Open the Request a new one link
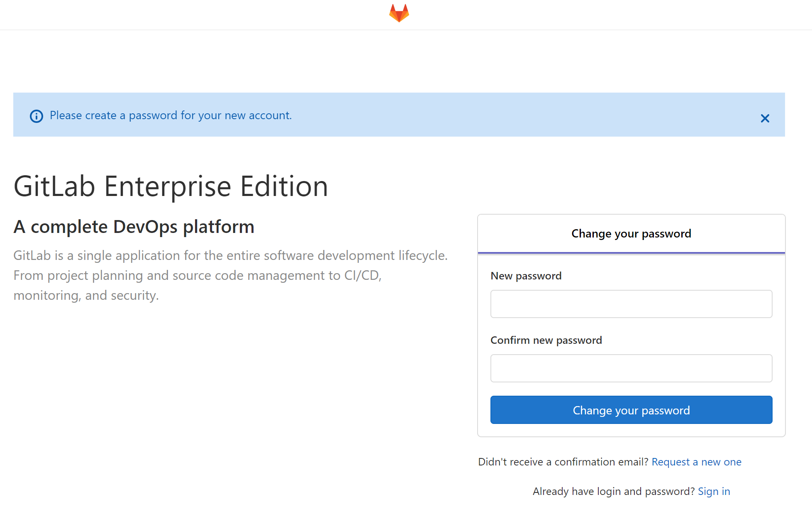Screen dimensions: 812x524 coord(696,462)
